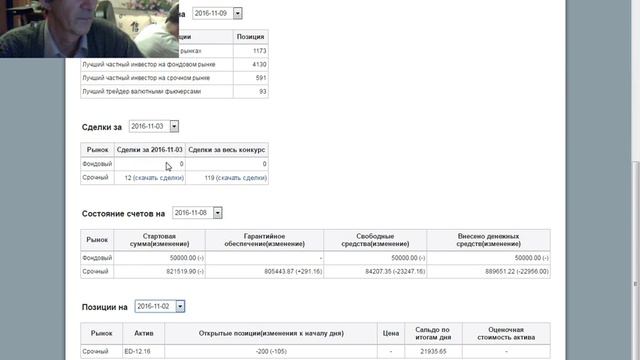This screenshot has width=640, height=360.
Task: Click the Сальдо по итогам дня header
Action: 433,333
